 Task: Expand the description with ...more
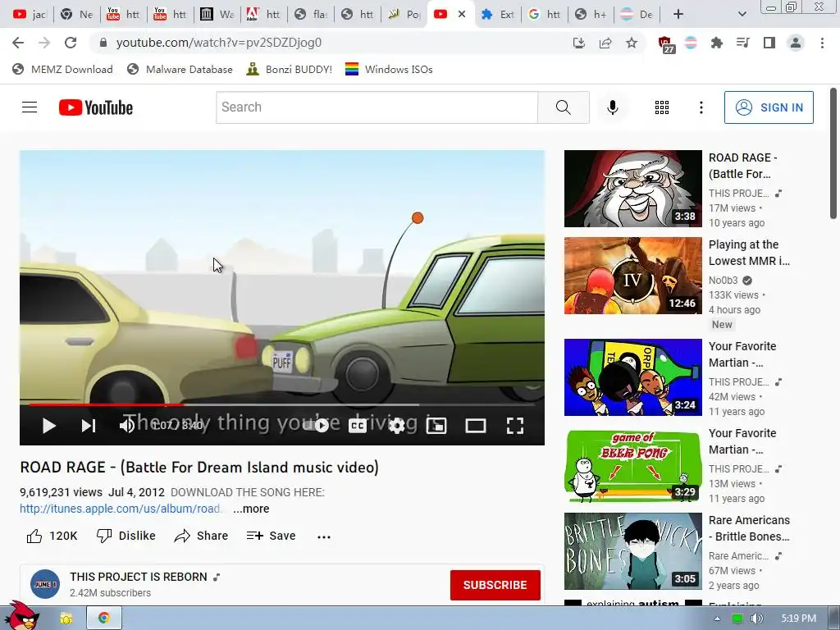251,509
